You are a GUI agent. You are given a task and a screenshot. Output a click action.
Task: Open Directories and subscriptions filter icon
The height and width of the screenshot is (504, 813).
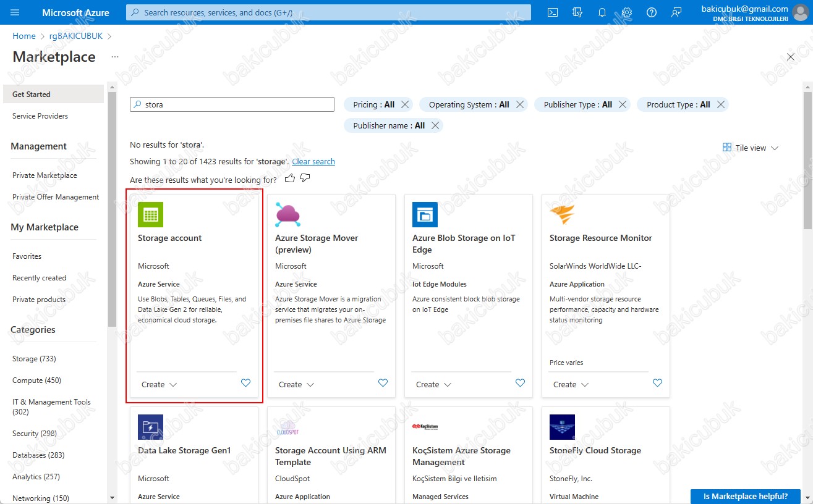tap(577, 12)
